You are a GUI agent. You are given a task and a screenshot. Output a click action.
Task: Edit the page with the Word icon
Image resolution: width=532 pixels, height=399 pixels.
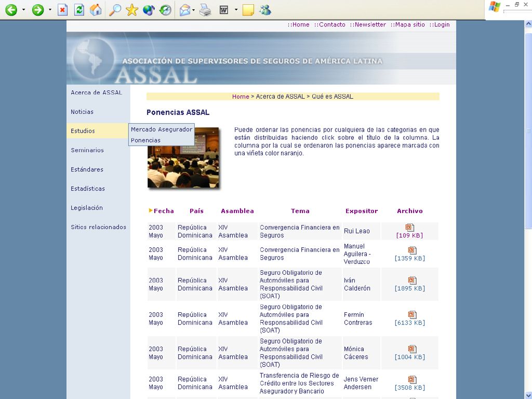[223, 10]
